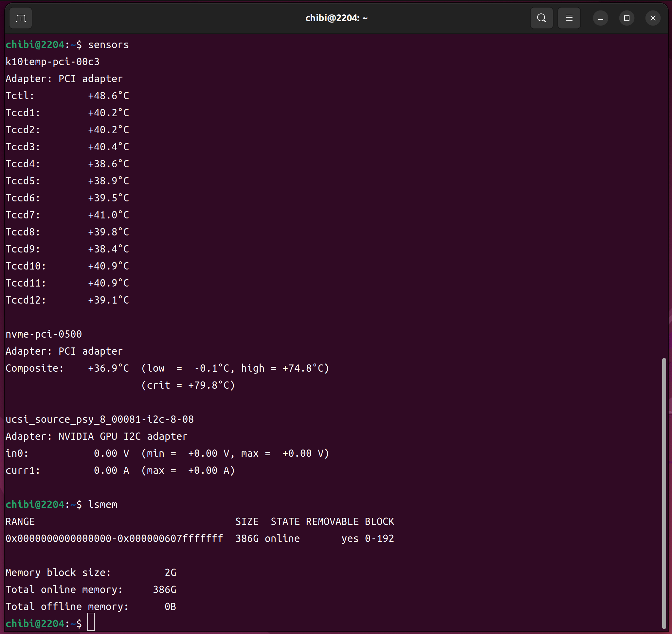Open a new terminal tab
Viewport: 672px width, 634px height.
click(21, 18)
